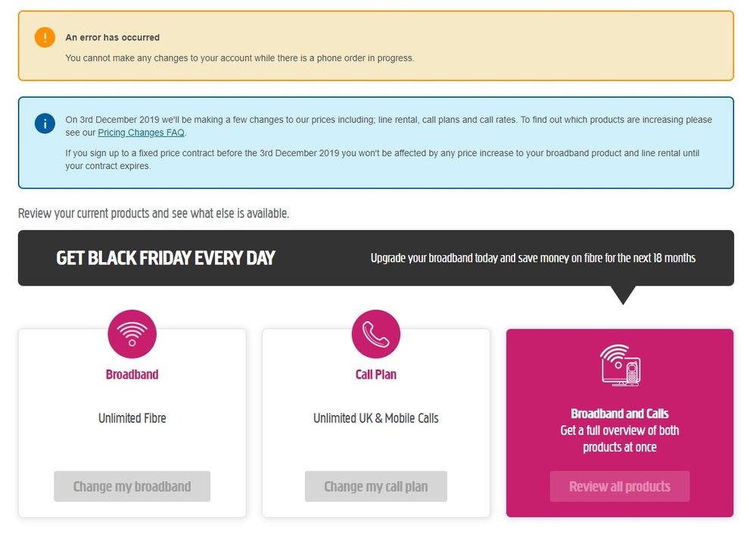Image resolution: width=756 pixels, height=534 pixels.
Task: Click the Broadband wifi icon
Action: pos(132,334)
